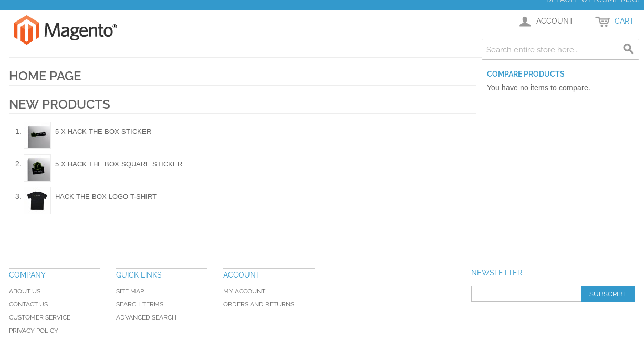Click the search store input field
644x340 pixels.
pos(552,49)
